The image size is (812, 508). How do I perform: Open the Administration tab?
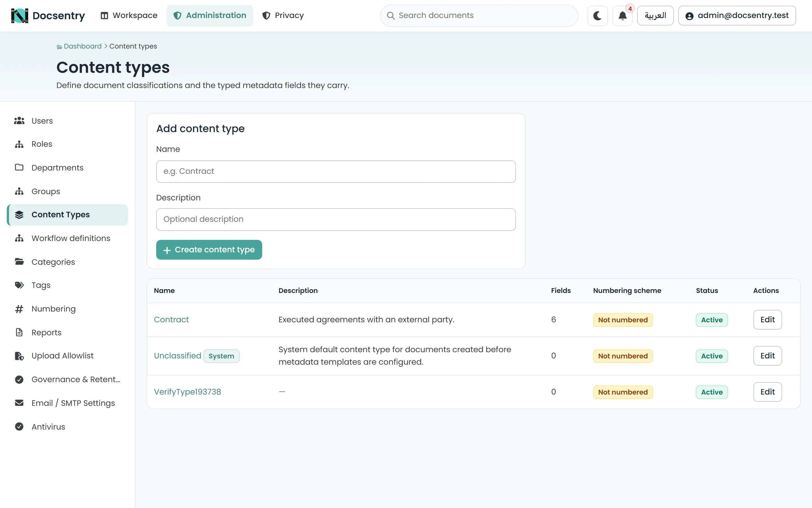[210, 16]
